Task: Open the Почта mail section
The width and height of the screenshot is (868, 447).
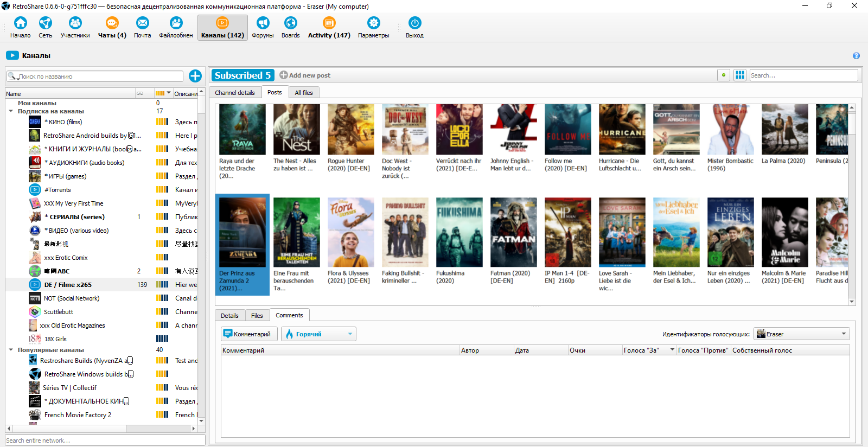Action: click(x=143, y=27)
